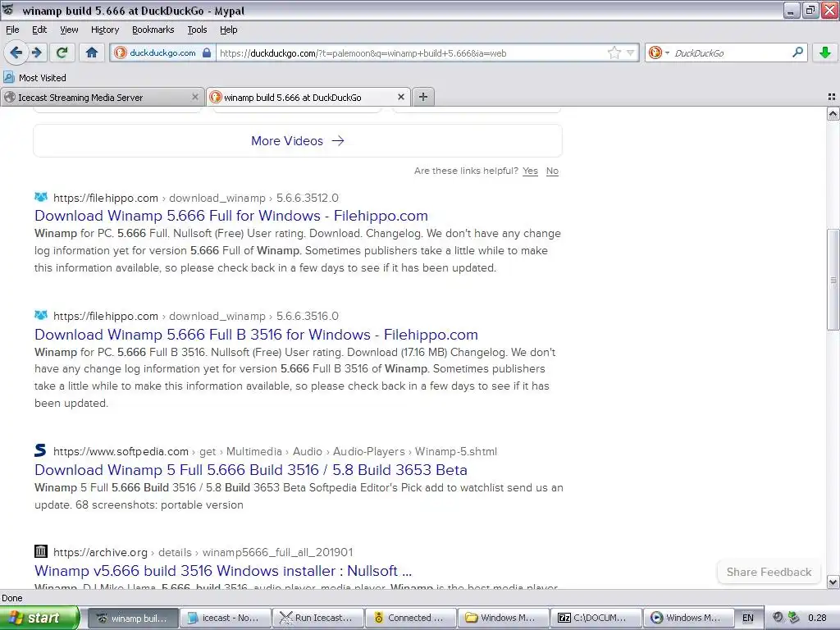840x630 pixels.
Task: Click the Share Feedback button
Action: (769, 572)
